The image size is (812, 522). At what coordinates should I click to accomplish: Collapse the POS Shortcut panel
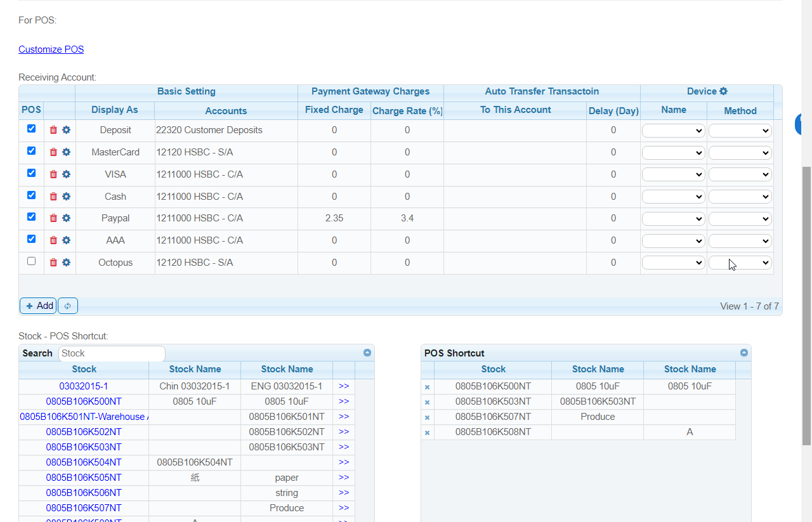tap(744, 353)
